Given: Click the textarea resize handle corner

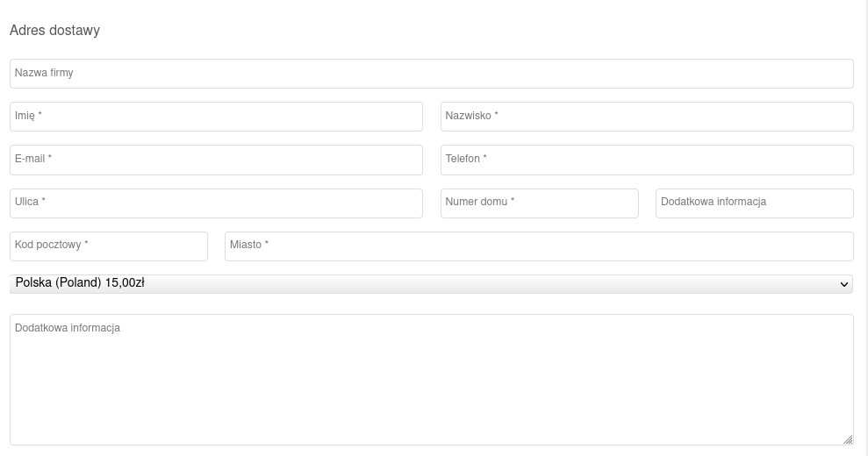Looking at the screenshot, I should pyautogui.click(x=848, y=439).
